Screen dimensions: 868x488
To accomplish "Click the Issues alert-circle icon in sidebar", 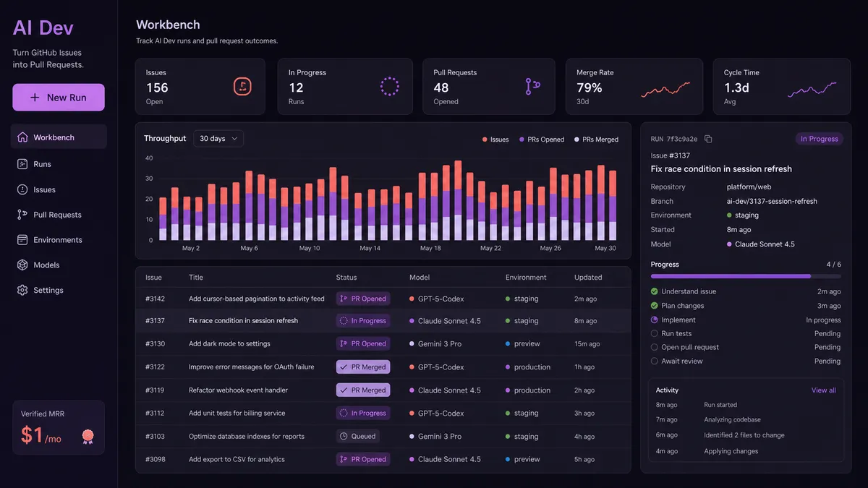I will (x=22, y=189).
